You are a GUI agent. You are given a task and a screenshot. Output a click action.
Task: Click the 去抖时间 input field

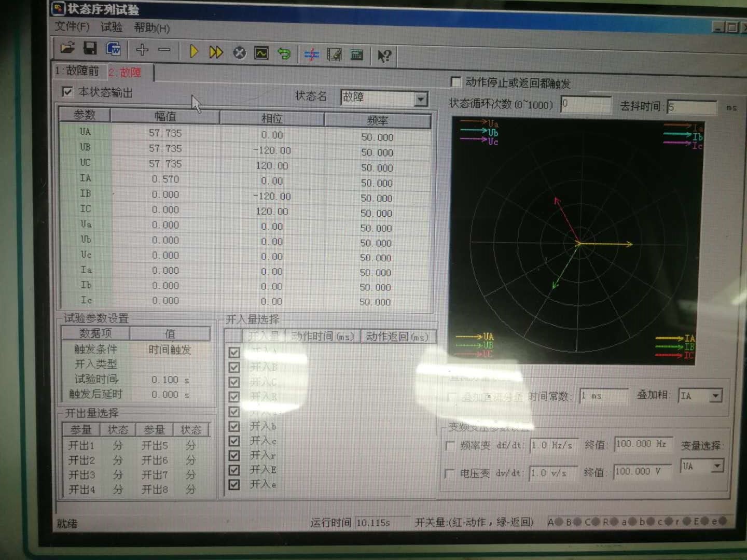click(x=691, y=107)
